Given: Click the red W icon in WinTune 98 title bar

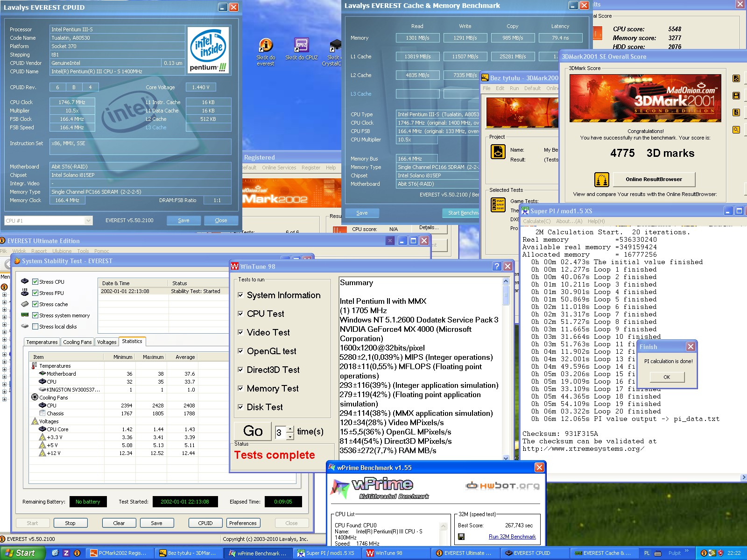Looking at the screenshot, I should 235,266.
